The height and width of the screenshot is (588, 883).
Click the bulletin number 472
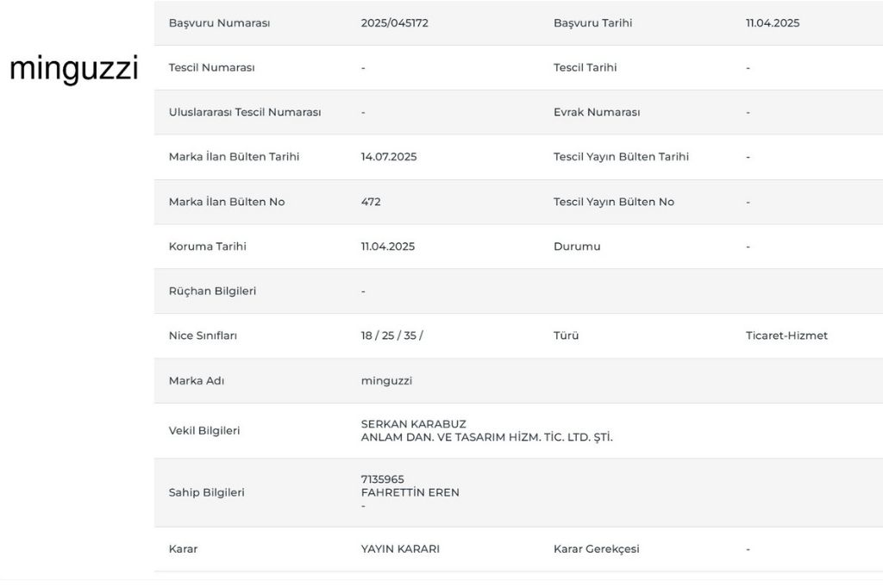tap(371, 202)
